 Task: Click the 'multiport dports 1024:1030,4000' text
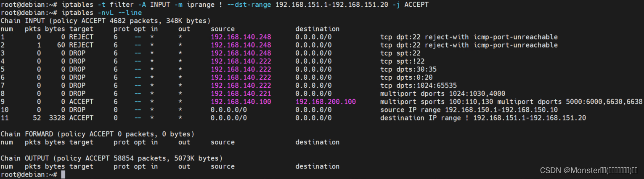pos(443,94)
